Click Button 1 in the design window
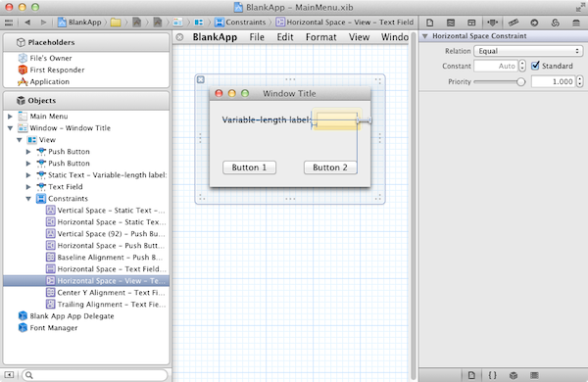This screenshot has height=382, width=588. click(x=249, y=167)
